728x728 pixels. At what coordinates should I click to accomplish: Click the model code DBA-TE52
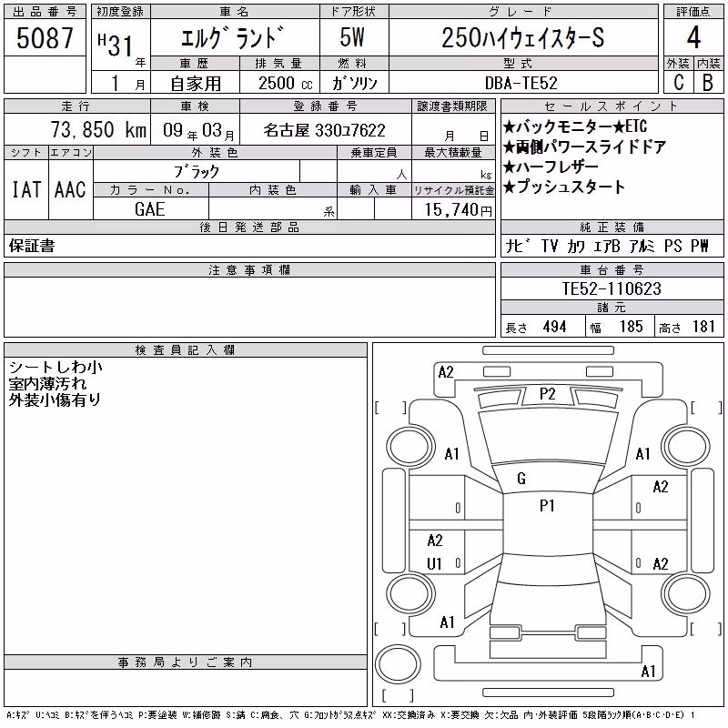point(521,83)
